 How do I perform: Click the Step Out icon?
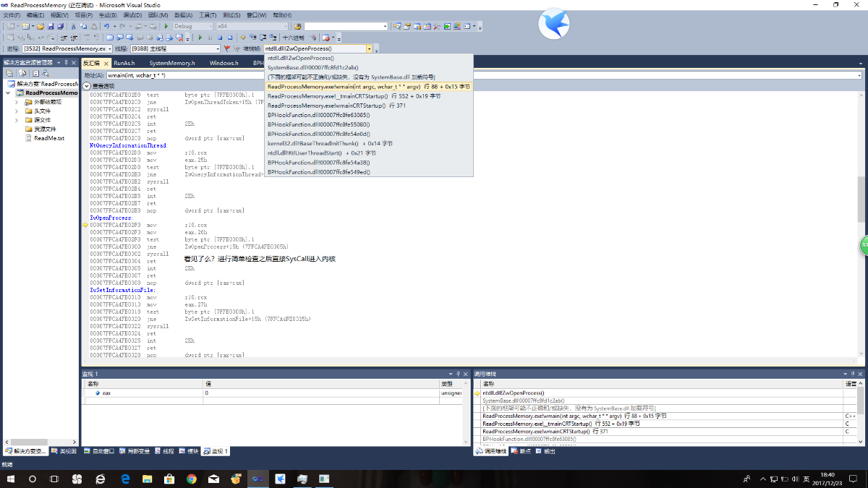coord(273,38)
